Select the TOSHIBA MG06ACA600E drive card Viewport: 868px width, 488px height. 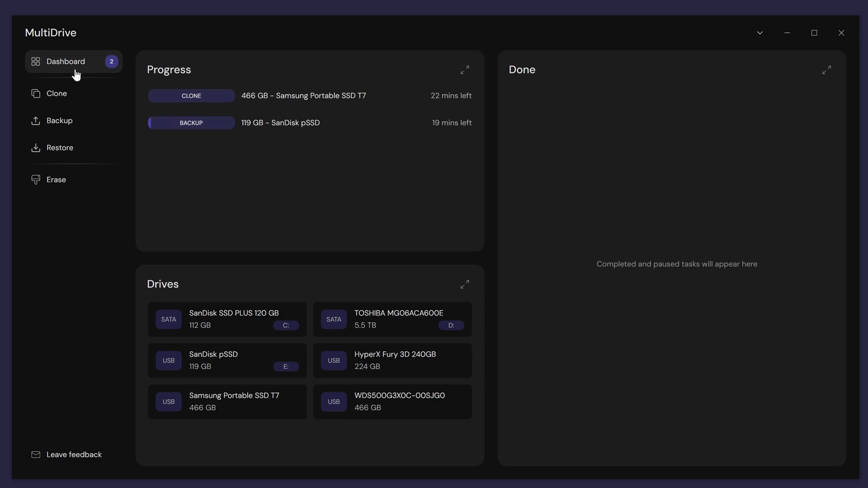tap(392, 319)
